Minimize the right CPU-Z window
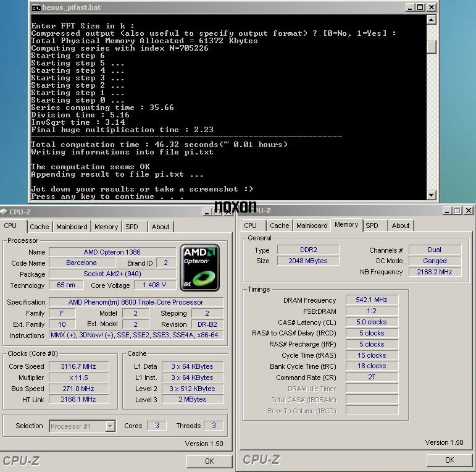The height and width of the screenshot is (472, 476). click(x=447, y=211)
